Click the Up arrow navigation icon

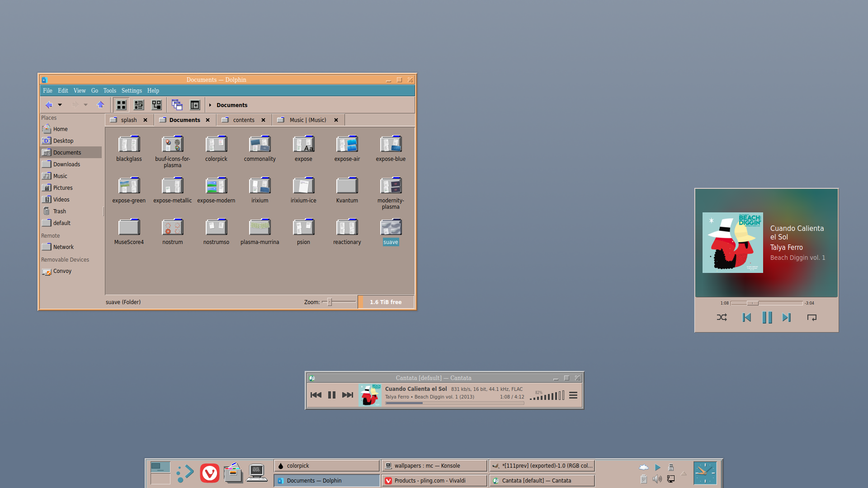point(100,104)
